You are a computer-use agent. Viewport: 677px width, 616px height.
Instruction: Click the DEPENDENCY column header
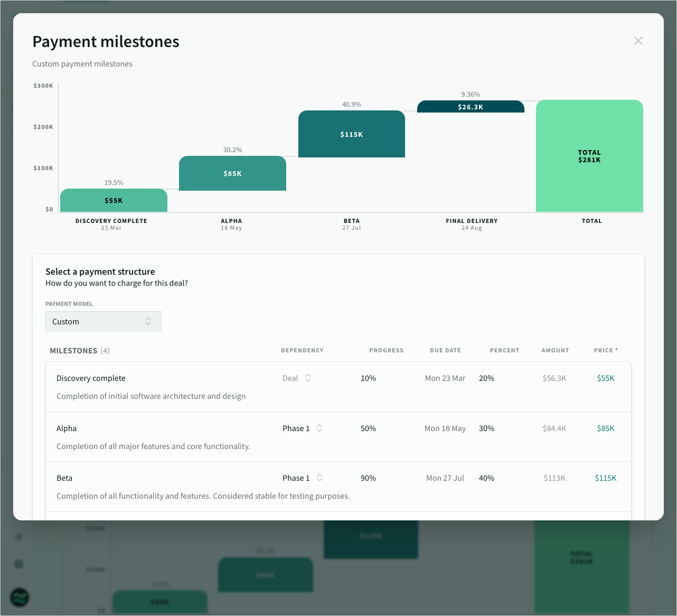[302, 350]
